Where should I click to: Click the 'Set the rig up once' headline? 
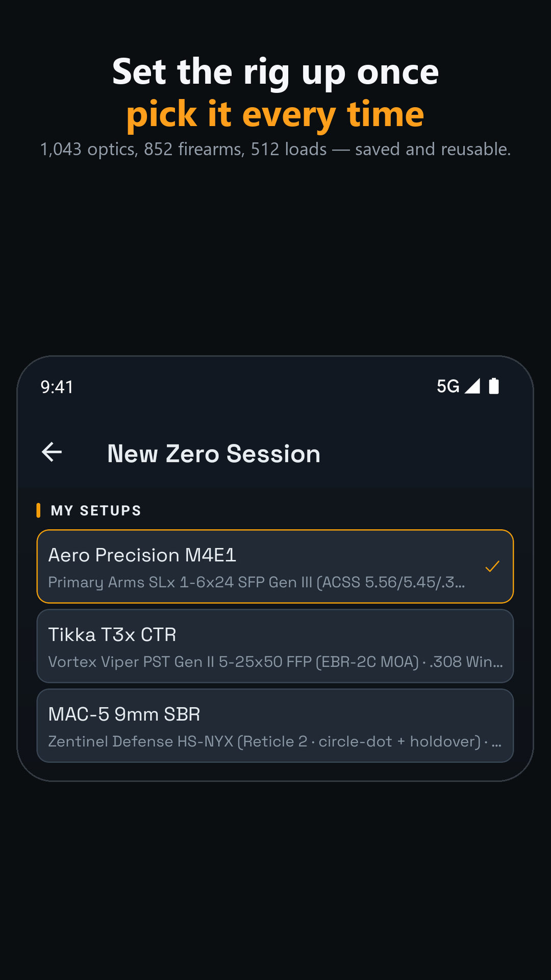tap(275, 72)
